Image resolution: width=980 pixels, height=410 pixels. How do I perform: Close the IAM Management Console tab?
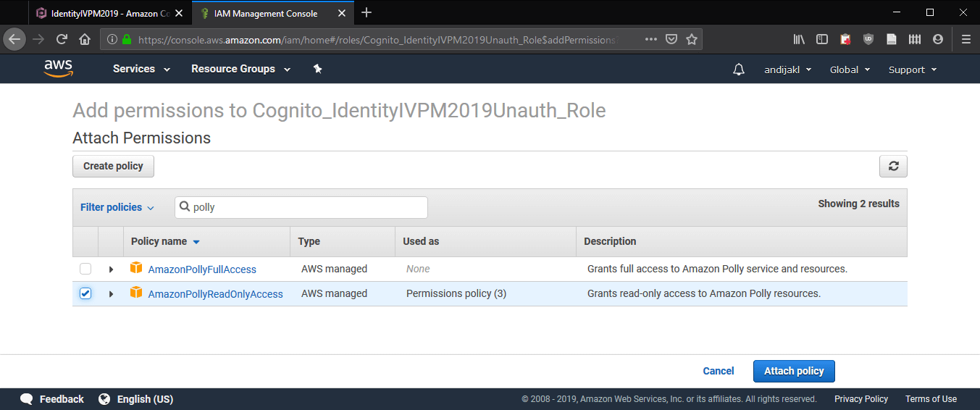[x=342, y=13]
